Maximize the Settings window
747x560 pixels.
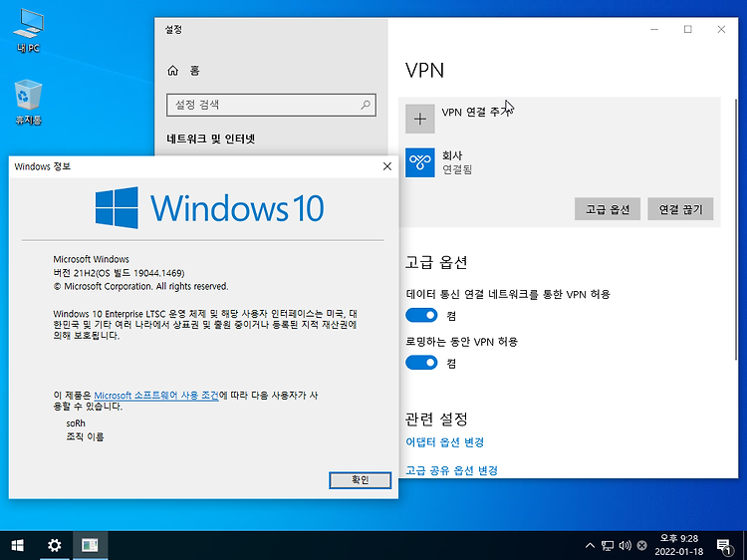[688, 30]
